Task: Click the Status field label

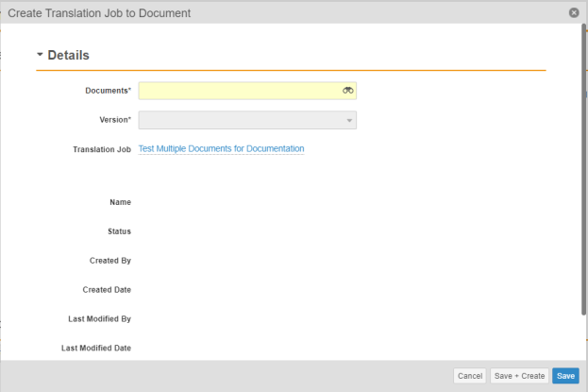Action: pyautogui.click(x=119, y=231)
